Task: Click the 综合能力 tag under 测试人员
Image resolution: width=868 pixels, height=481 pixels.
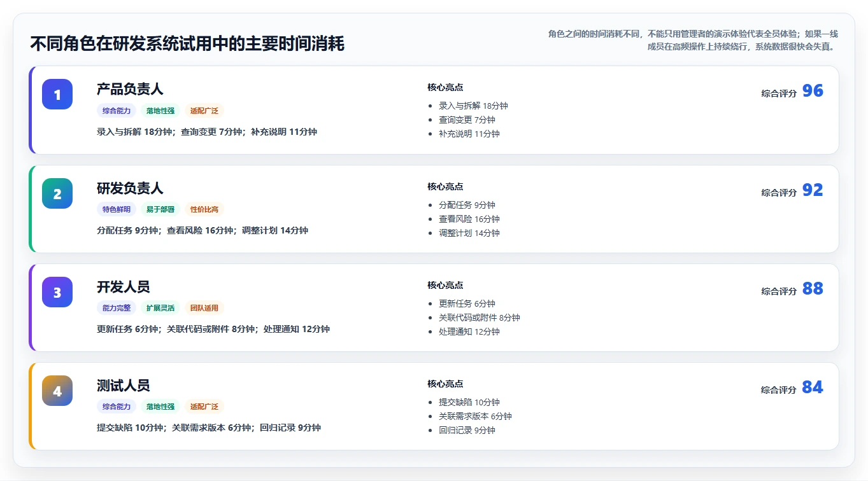Action: 117,407
